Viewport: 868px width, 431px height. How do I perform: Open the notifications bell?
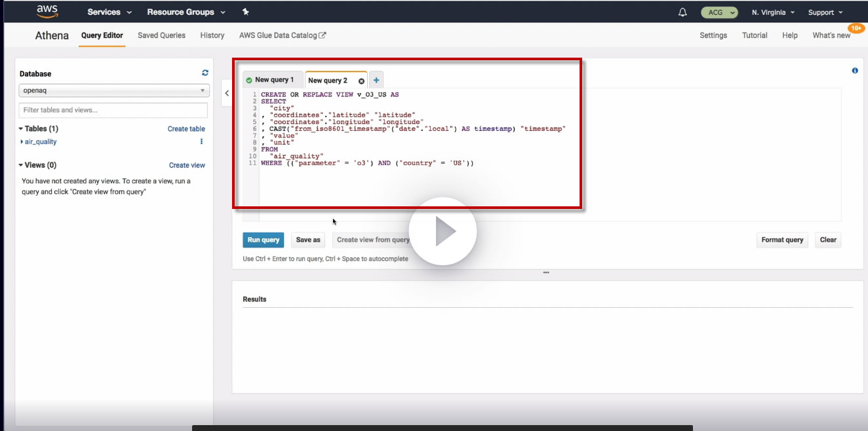682,12
